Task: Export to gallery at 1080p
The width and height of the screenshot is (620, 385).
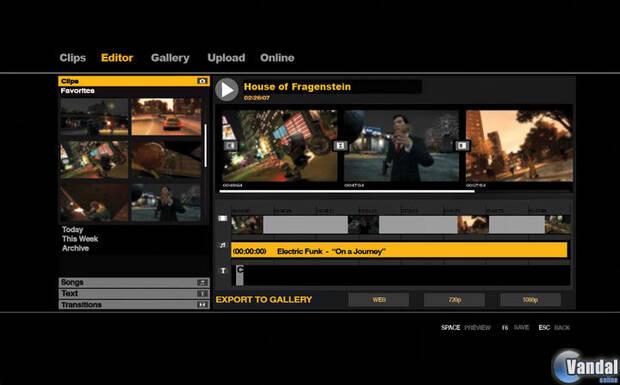Action: (530, 300)
